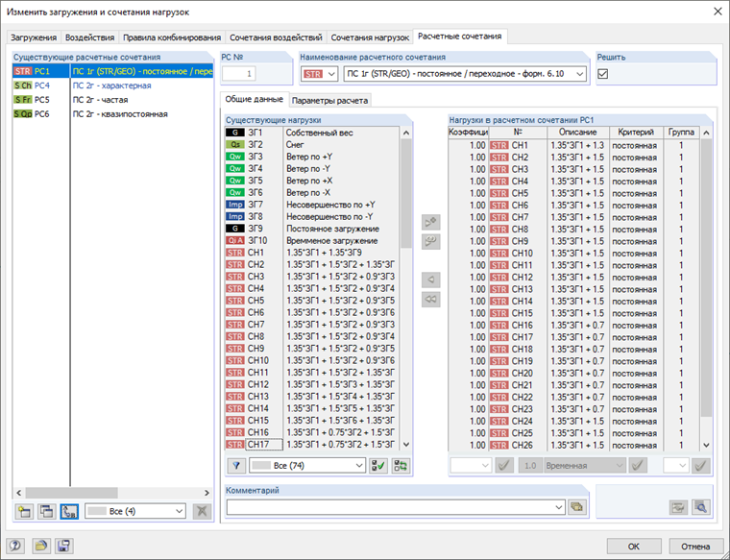Expand the Комментарий dropdown

(x=559, y=507)
